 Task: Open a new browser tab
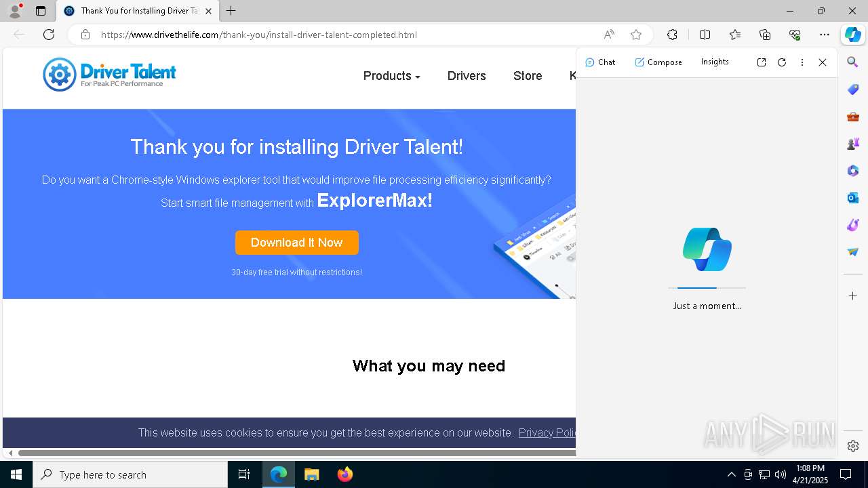point(231,11)
